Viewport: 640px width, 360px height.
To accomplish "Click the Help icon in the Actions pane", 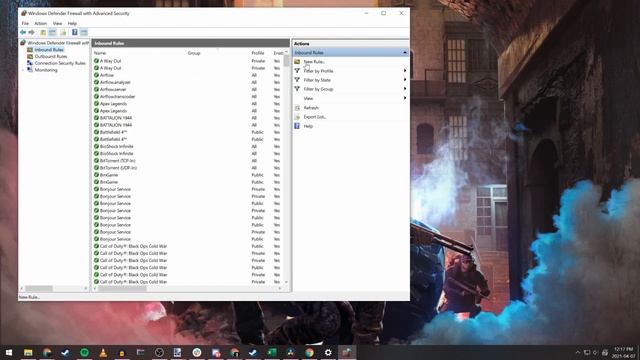I will [x=297, y=126].
